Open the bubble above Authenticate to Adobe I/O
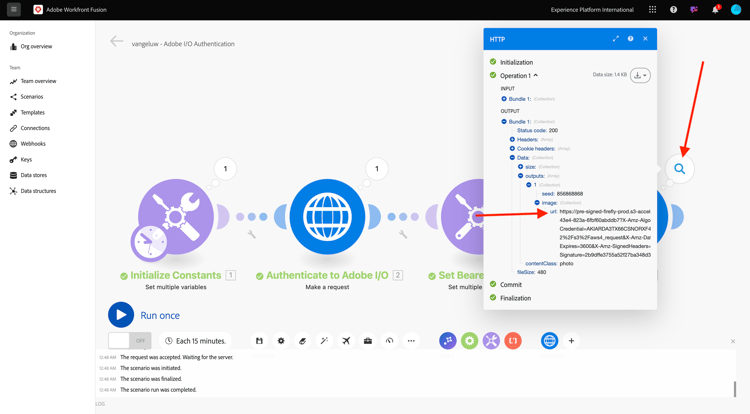 click(x=376, y=168)
